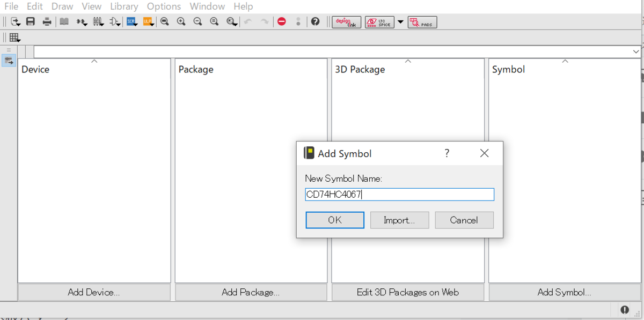644x320 pixels.
Task: Open the command line history dropdown arrow
Action: tap(636, 51)
